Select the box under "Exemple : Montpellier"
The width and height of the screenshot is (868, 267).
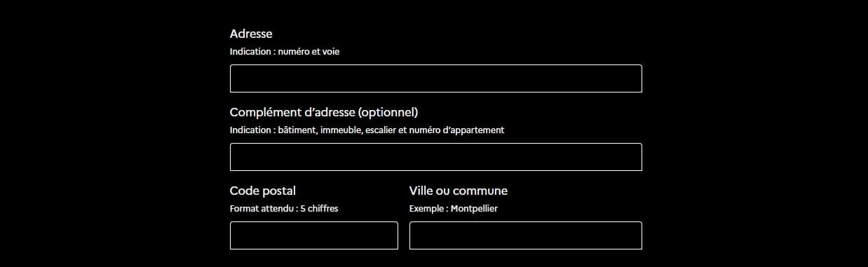525,235
